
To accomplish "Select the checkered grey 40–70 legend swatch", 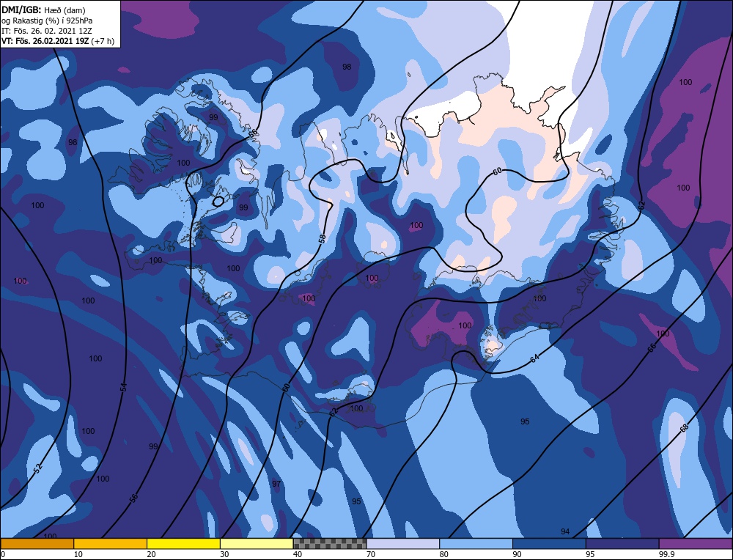I will pyautogui.click(x=330, y=544).
